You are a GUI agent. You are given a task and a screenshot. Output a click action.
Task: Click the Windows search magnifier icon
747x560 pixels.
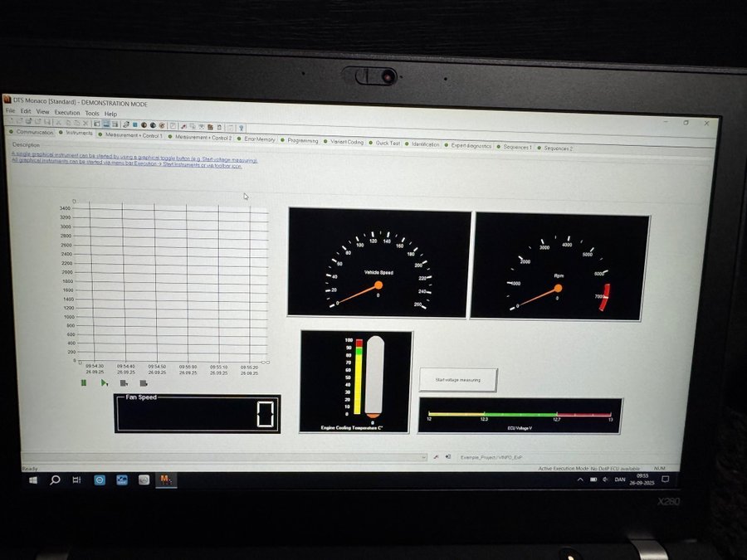pos(55,480)
